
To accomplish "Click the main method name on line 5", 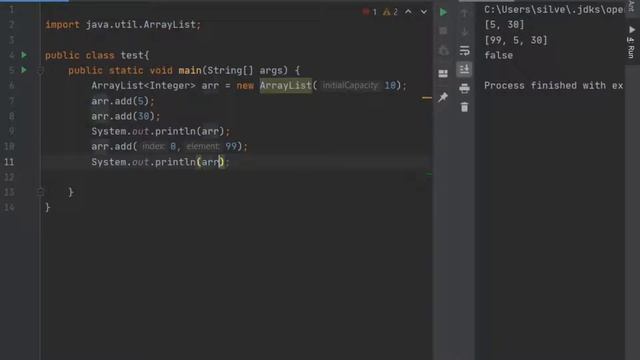I will (190, 70).
